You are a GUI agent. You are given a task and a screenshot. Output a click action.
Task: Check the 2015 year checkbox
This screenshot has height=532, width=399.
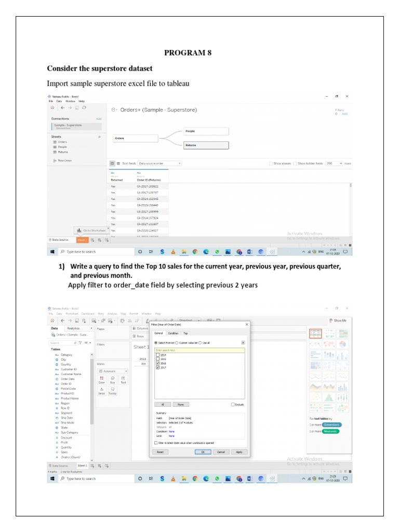(158, 359)
